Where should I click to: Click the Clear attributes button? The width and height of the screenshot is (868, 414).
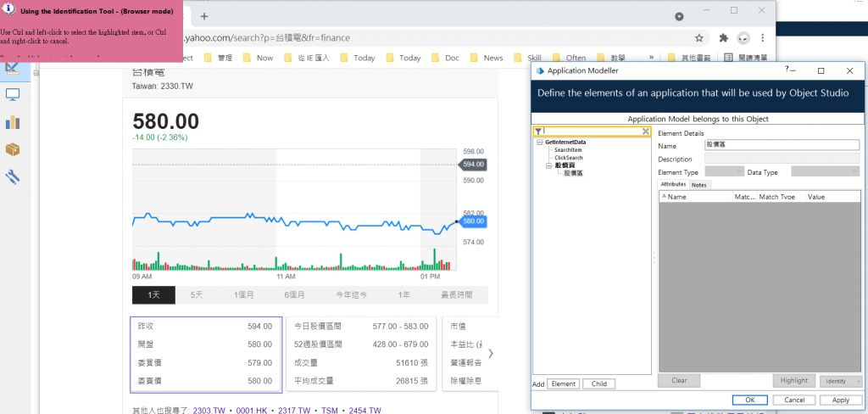tap(679, 381)
